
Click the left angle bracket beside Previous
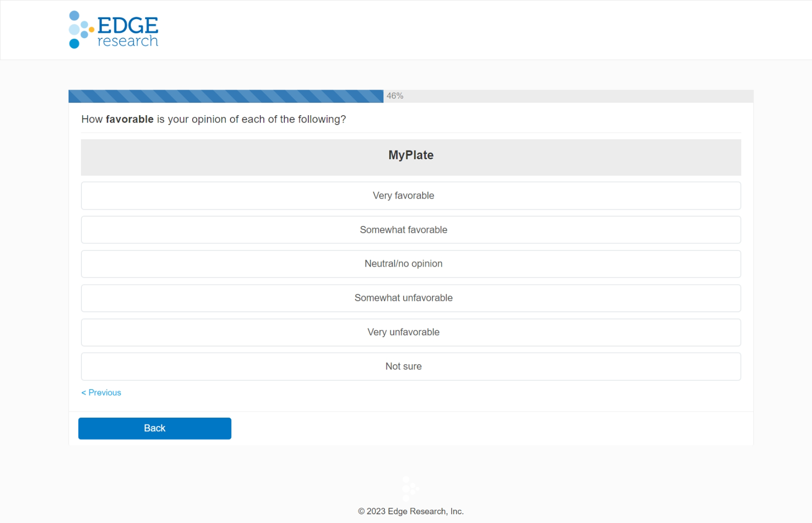pos(84,393)
